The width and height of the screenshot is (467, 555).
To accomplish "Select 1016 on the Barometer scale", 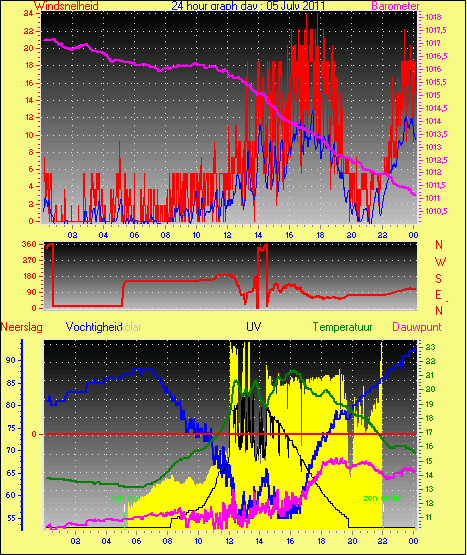I will 433,69.
